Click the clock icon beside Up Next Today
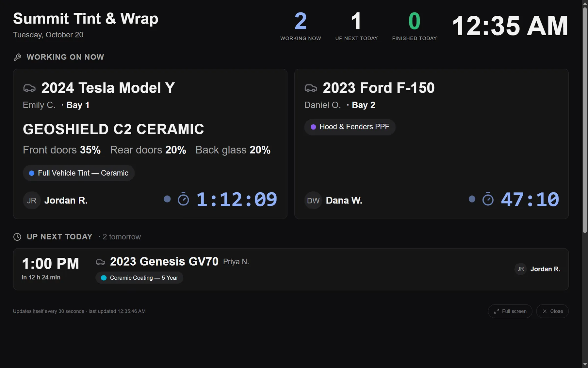 pyautogui.click(x=17, y=237)
